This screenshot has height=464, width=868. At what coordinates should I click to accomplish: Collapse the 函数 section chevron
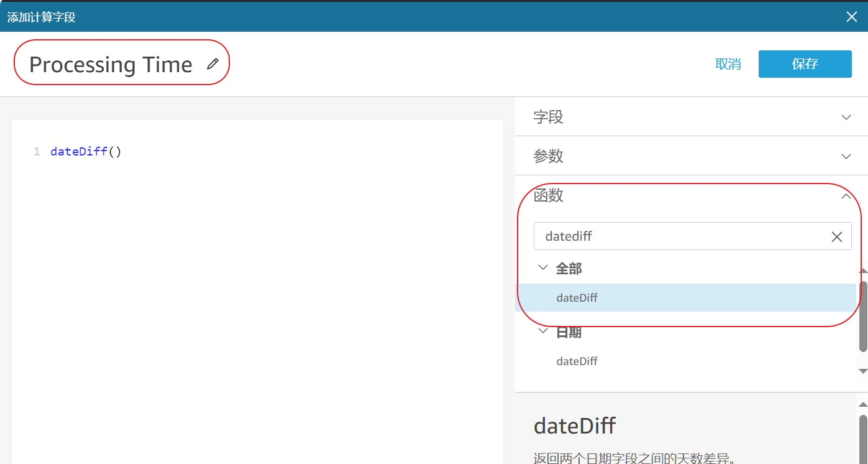click(846, 196)
